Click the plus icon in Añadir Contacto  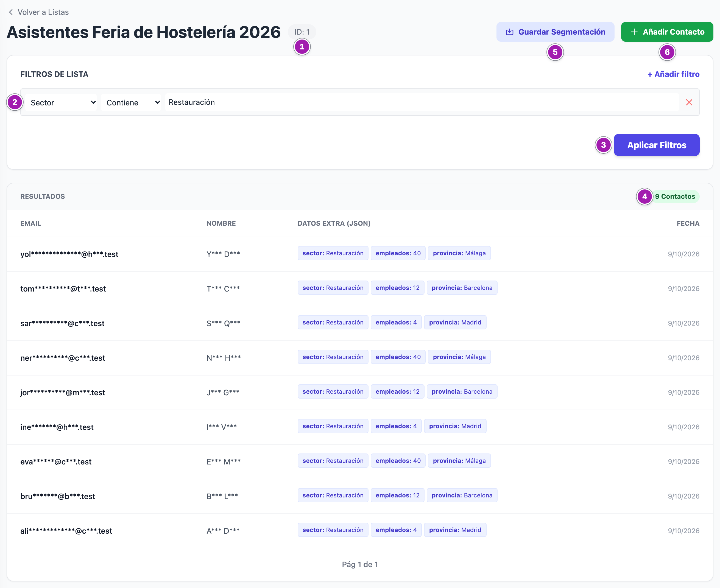[634, 32]
